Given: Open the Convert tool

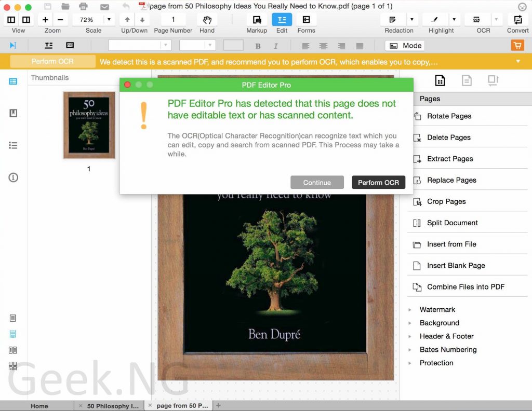Looking at the screenshot, I should point(518,20).
